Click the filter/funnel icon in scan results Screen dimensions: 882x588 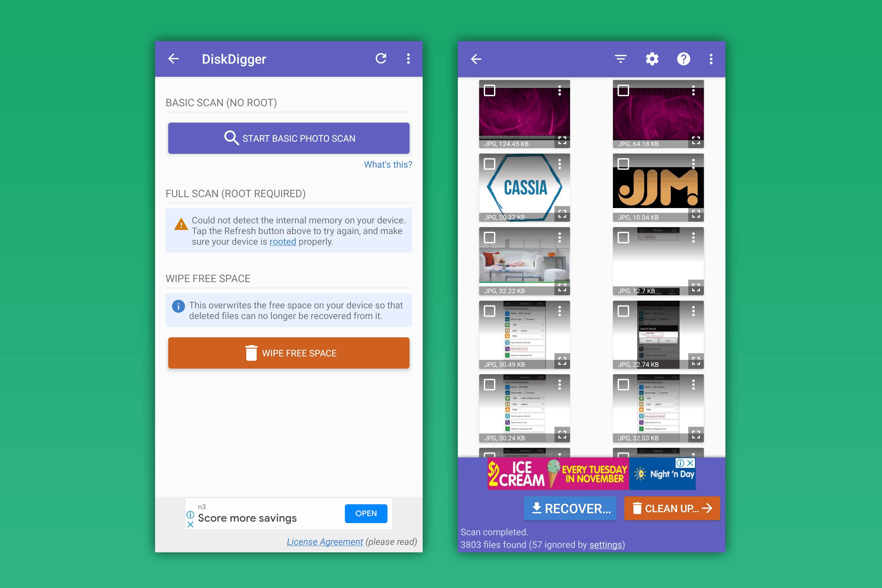tap(619, 59)
